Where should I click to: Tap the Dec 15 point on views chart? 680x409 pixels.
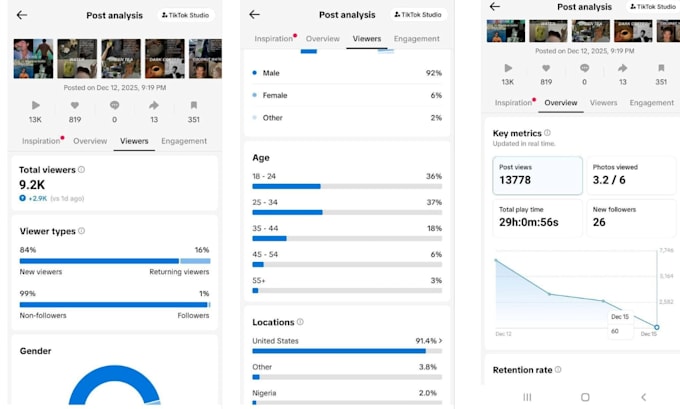[657, 327]
